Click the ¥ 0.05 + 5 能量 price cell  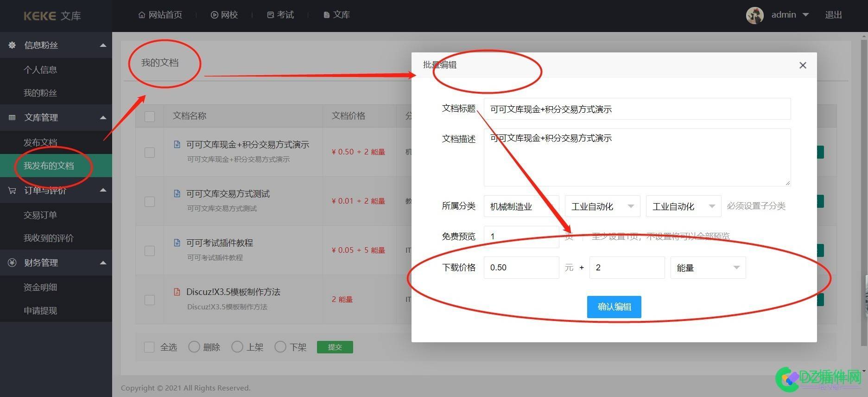(358, 250)
